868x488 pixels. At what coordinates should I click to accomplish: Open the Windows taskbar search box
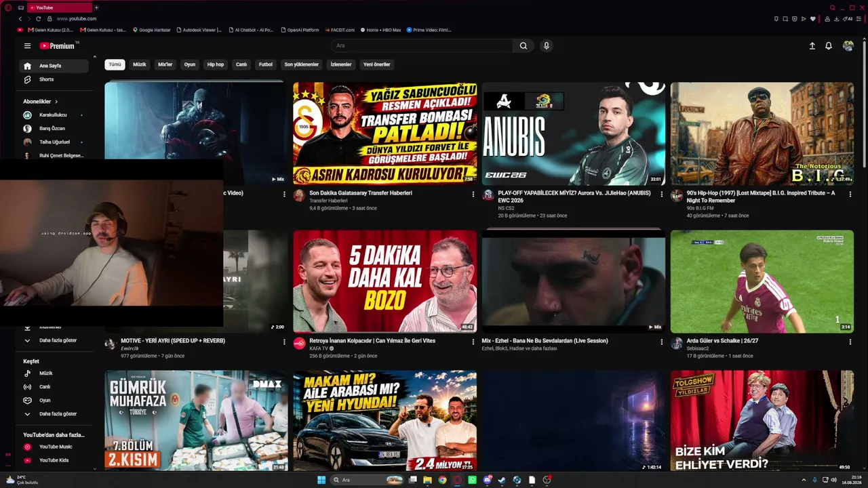[x=367, y=480]
